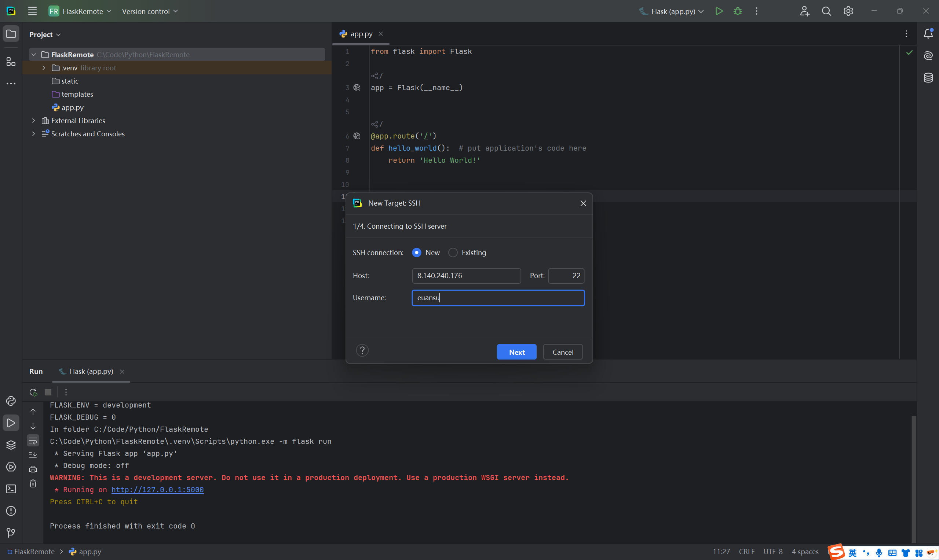The image size is (939, 560).
Task: Open the Git tool window icon
Action: point(11,533)
